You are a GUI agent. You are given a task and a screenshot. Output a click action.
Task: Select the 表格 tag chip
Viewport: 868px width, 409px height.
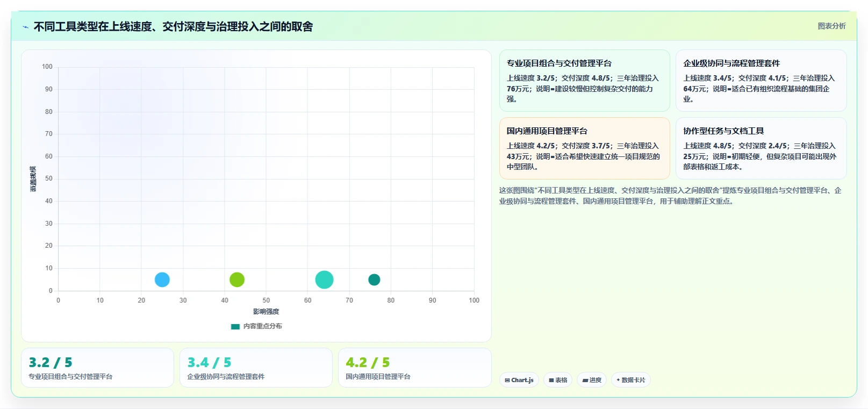[558, 380]
